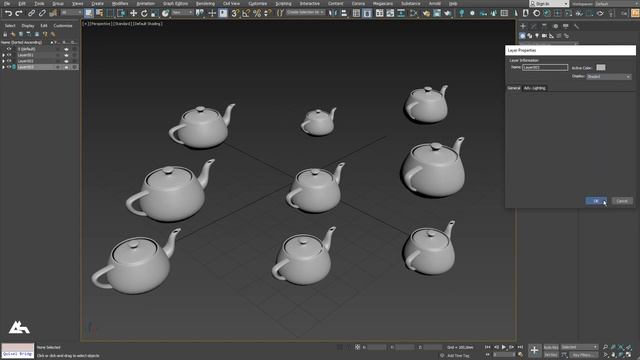The image size is (640, 360).
Task: Open the Motion command panel tab
Action: click(x=555, y=26)
